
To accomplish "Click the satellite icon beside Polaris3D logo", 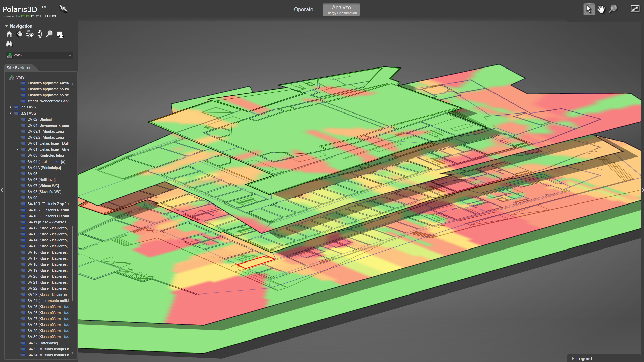I will [x=63, y=9].
